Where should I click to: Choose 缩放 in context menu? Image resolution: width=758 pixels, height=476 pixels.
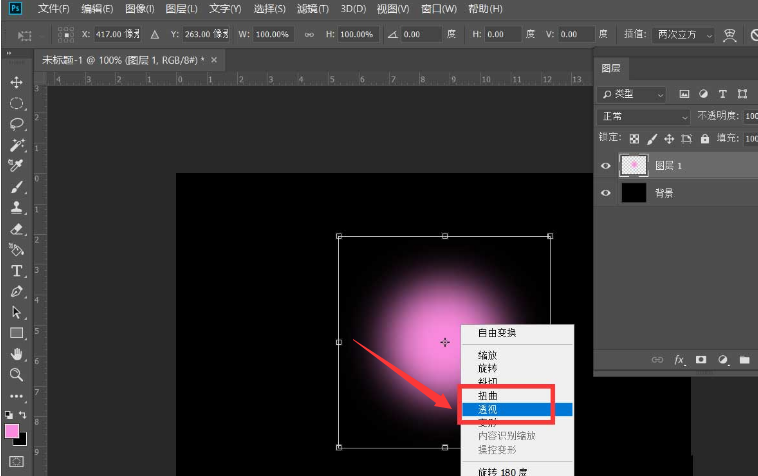pyautogui.click(x=517, y=355)
